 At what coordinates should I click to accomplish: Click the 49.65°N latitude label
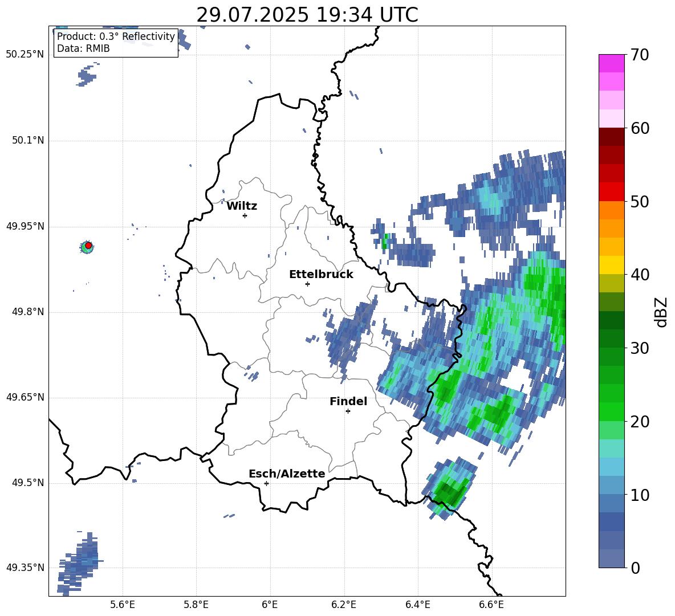click(25, 397)
